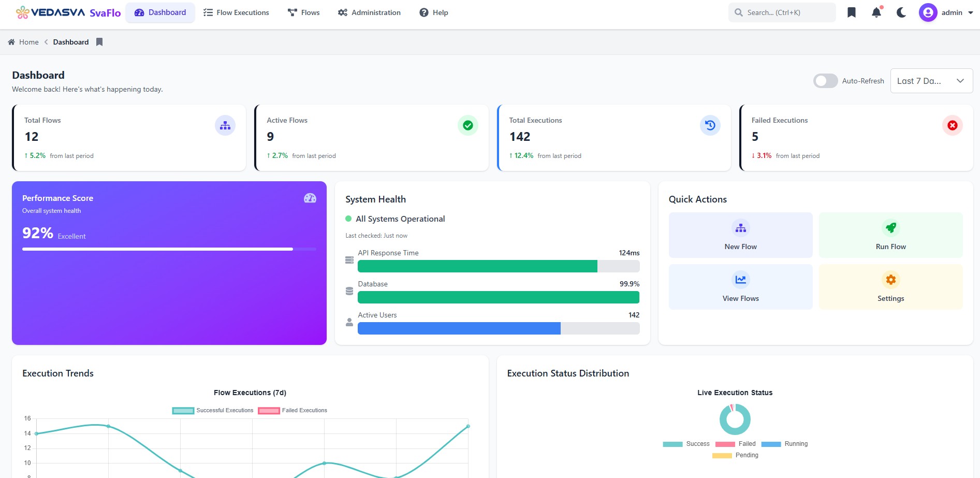
Task: Click the Home breadcrumb house icon
Action: tap(11, 42)
